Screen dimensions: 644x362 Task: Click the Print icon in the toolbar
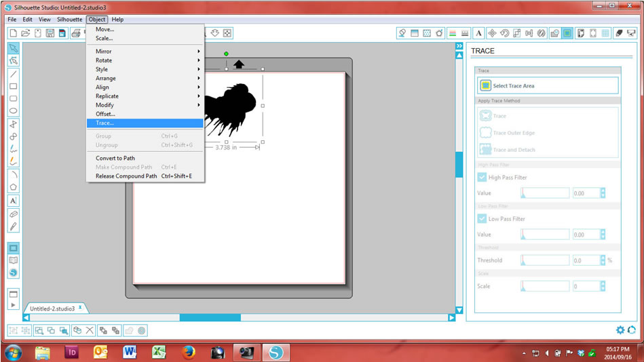76,33
